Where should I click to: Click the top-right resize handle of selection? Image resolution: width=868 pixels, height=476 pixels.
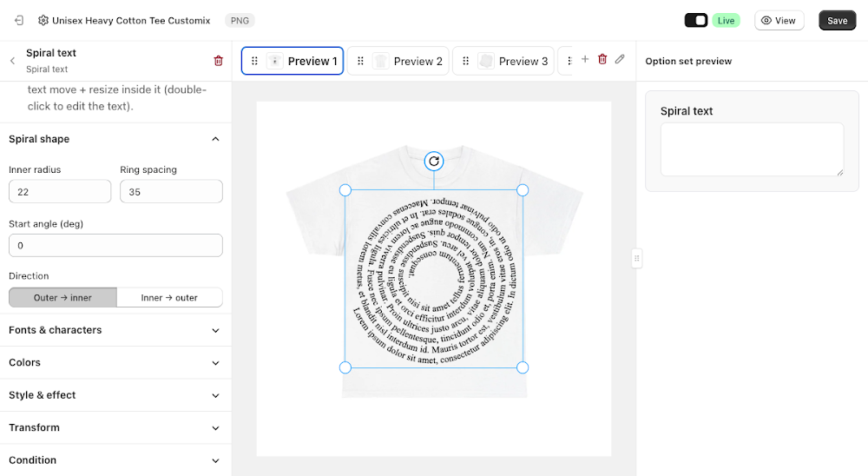523,190
